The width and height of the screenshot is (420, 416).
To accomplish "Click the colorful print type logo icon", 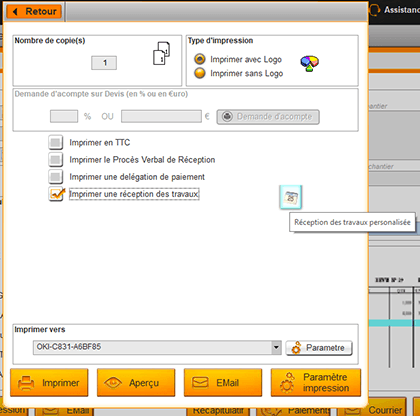I will [x=309, y=63].
